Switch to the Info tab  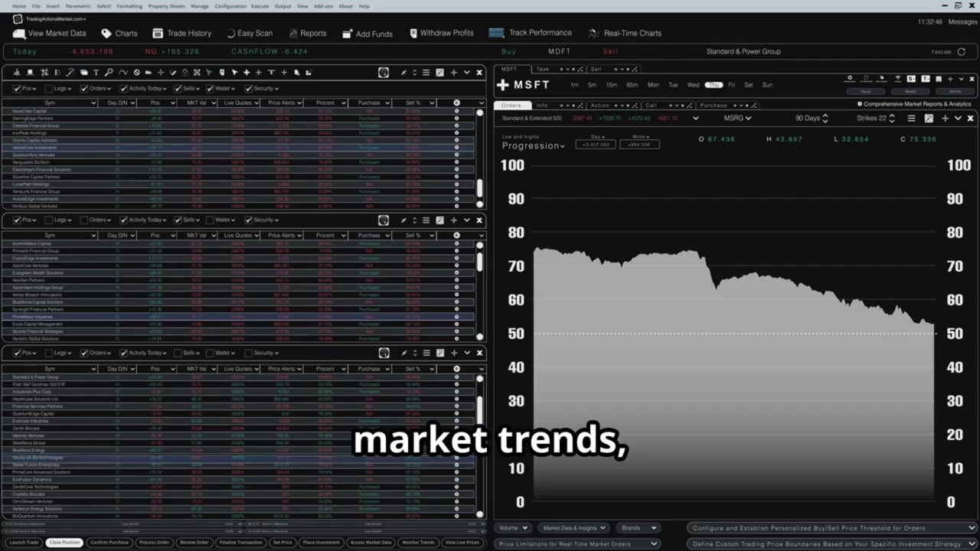(542, 106)
